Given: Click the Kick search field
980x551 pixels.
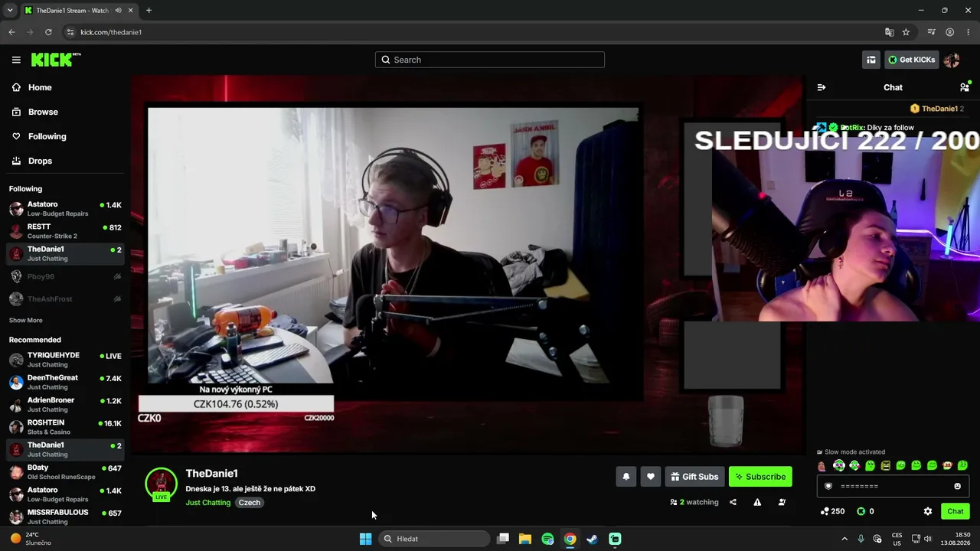Looking at the screenshot, I should [x=490, y=60].
